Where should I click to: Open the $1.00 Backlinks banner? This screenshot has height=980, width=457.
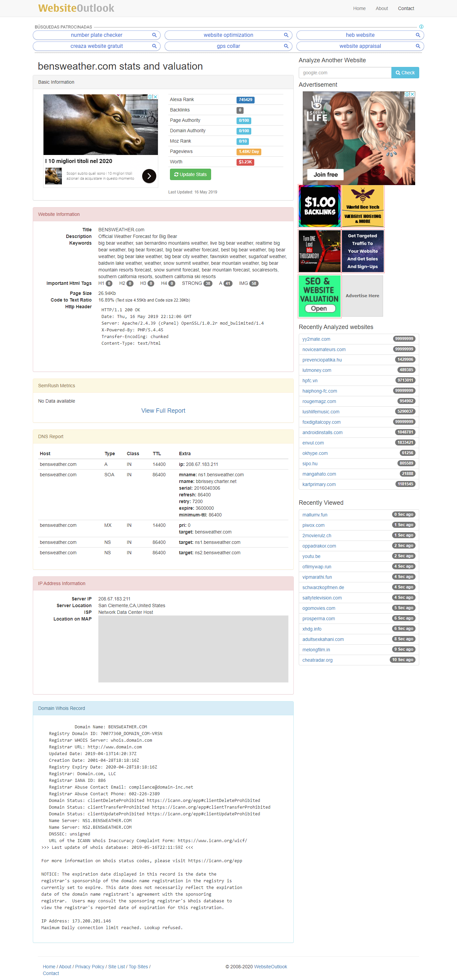coord(320,206)
